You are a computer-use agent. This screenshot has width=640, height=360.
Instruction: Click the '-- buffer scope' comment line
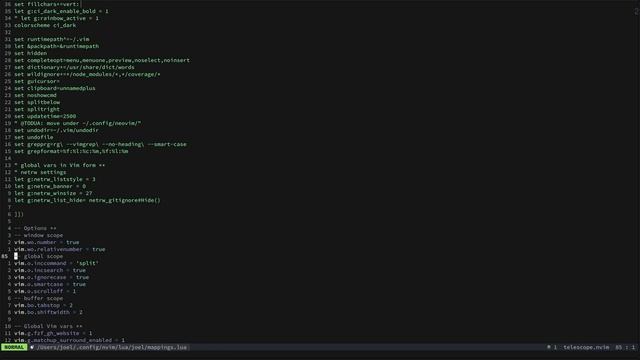pyautogui.click(x=38, y=298)
